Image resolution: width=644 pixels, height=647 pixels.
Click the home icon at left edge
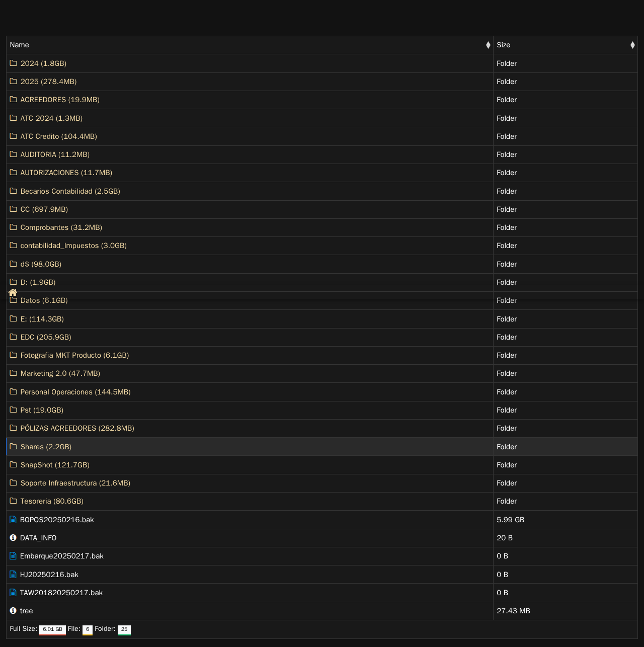[x=13, y=292]
